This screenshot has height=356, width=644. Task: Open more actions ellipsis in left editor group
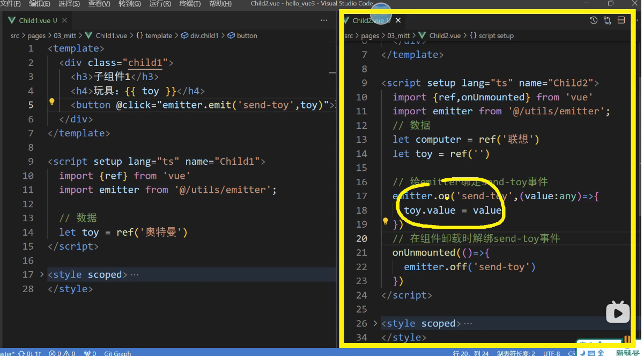coord(324,20)
